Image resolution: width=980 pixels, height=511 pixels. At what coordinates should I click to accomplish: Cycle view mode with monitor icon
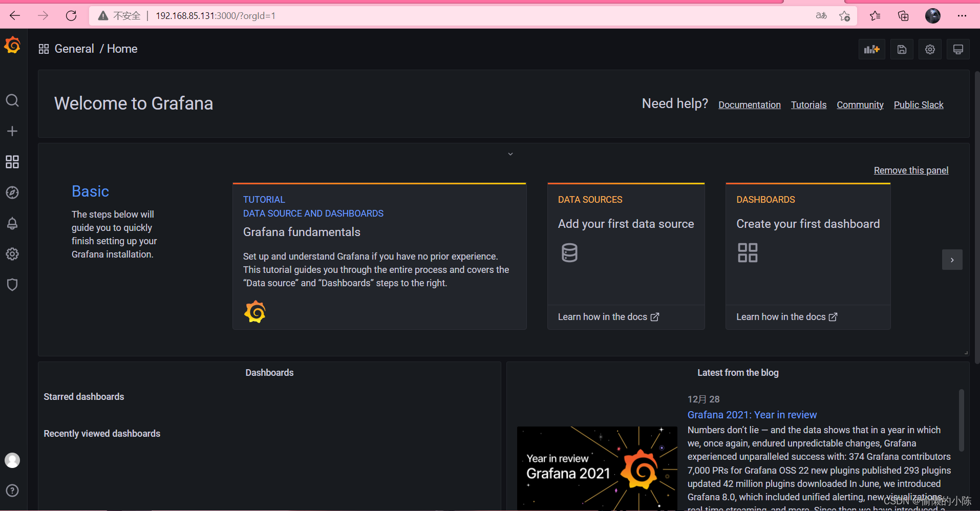click(x=958, y=49)
